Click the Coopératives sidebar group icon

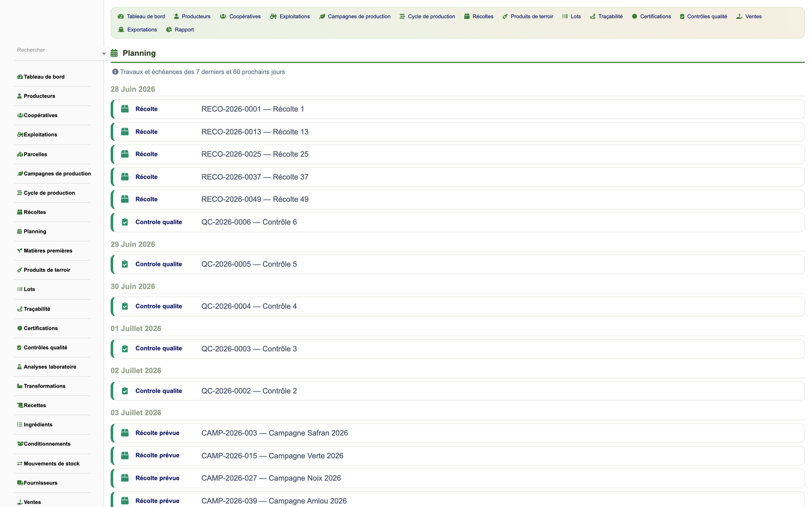20,115
